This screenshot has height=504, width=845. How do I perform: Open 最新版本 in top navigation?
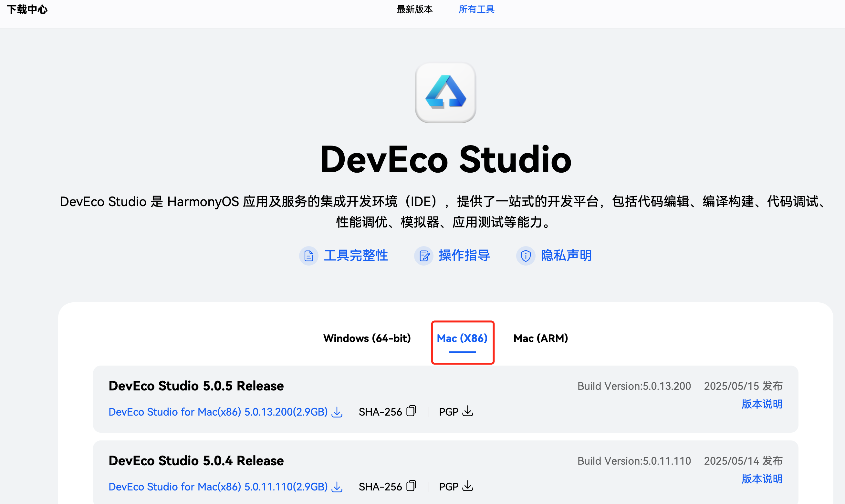[414, 9]
